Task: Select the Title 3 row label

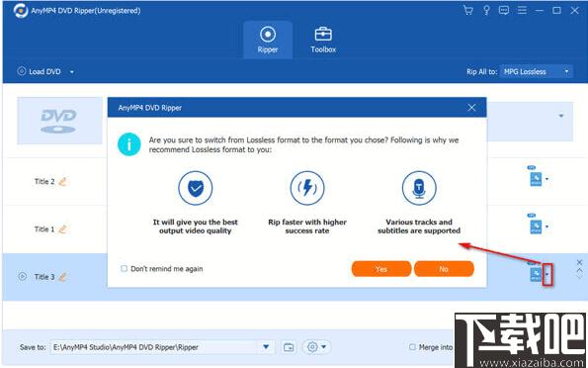Action: [44, 277]
